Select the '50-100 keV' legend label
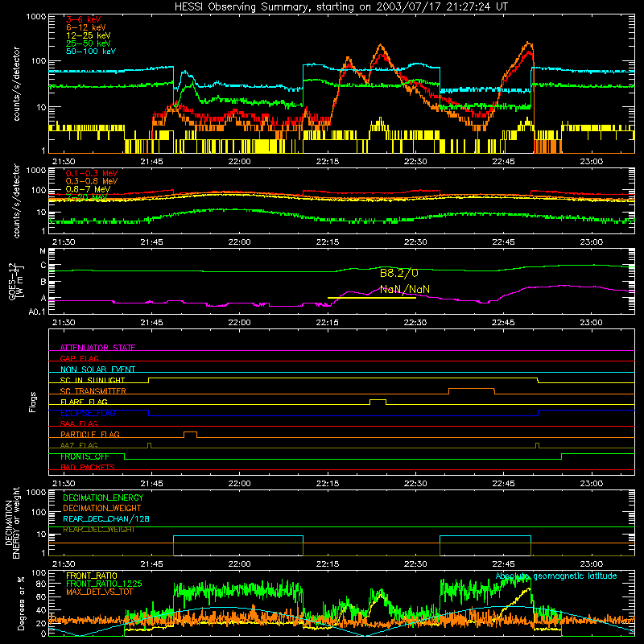Screen dimensions: 644x644 (91, 52)
